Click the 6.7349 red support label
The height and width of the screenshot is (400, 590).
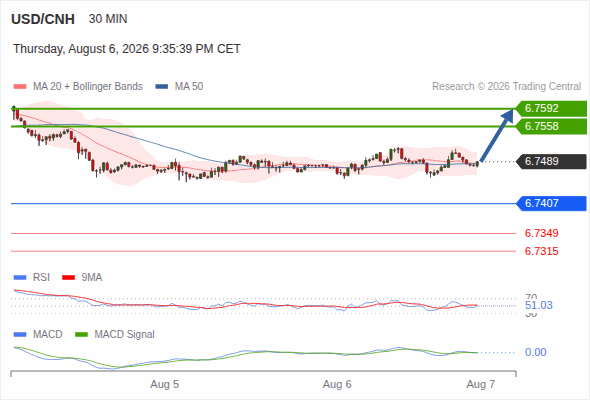pyautogui.click(x=541, y=233)
